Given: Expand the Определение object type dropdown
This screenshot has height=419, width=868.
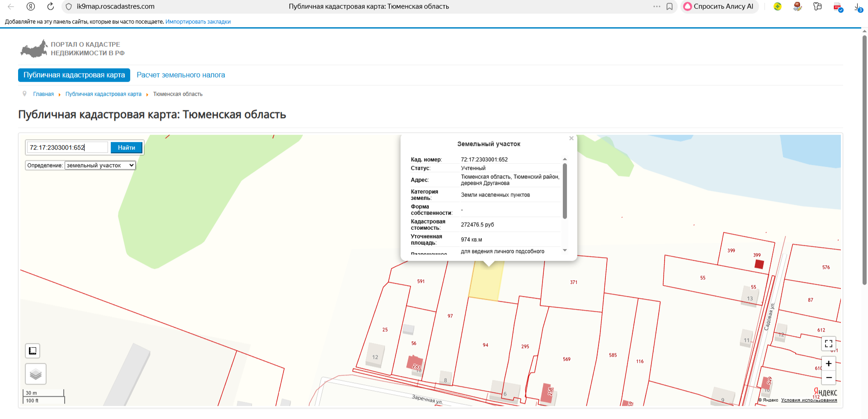Looking at the screenshot, I should 100,165.
